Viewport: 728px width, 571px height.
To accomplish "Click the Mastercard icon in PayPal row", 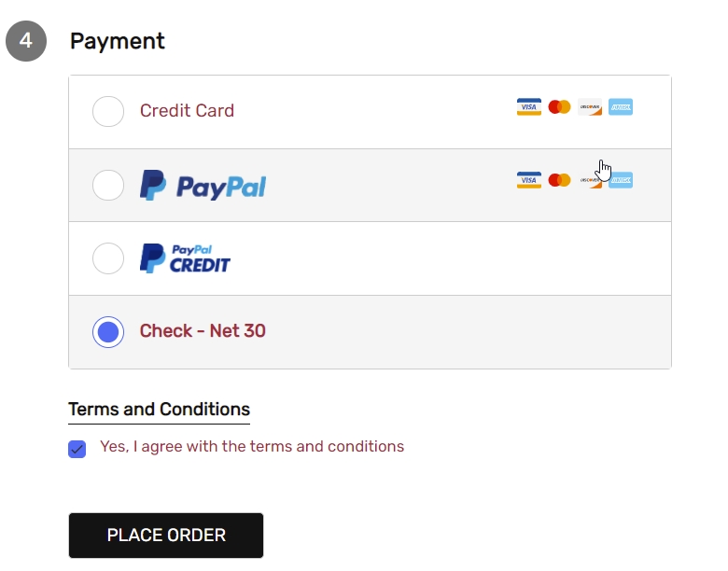I will [x=559, y=180].
